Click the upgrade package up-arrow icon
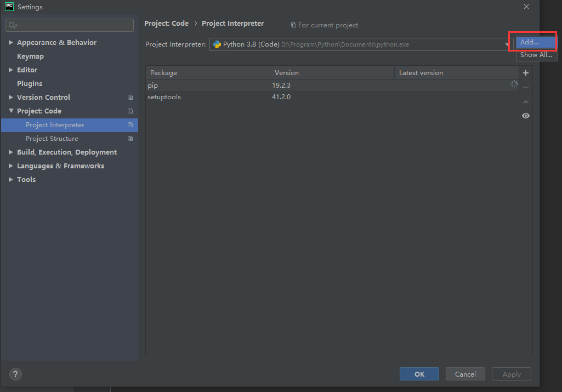Viewport: 562px width, 392px height. pos(525,101)
